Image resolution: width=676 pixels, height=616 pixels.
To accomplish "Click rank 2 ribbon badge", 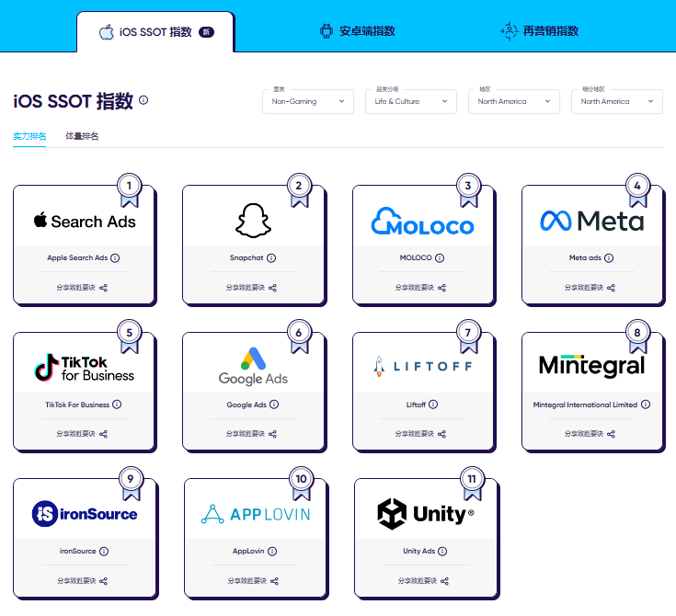I will (x=299, y=190).
